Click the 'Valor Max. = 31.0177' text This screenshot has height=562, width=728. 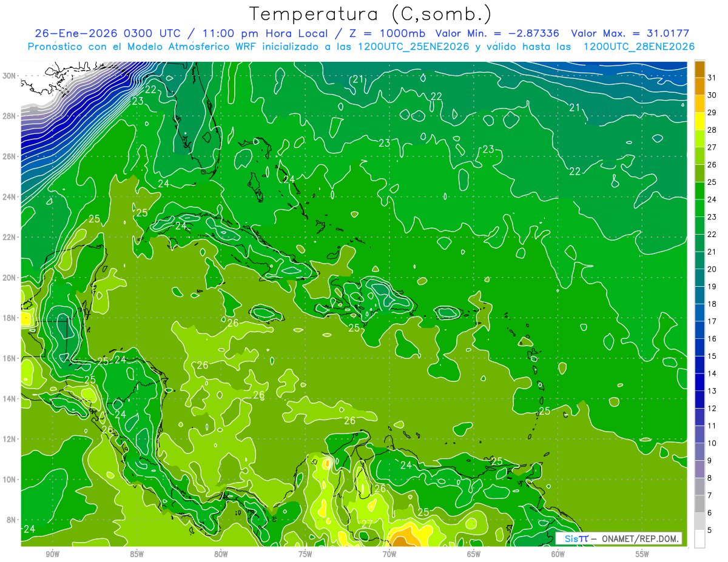tap(630, 33)
